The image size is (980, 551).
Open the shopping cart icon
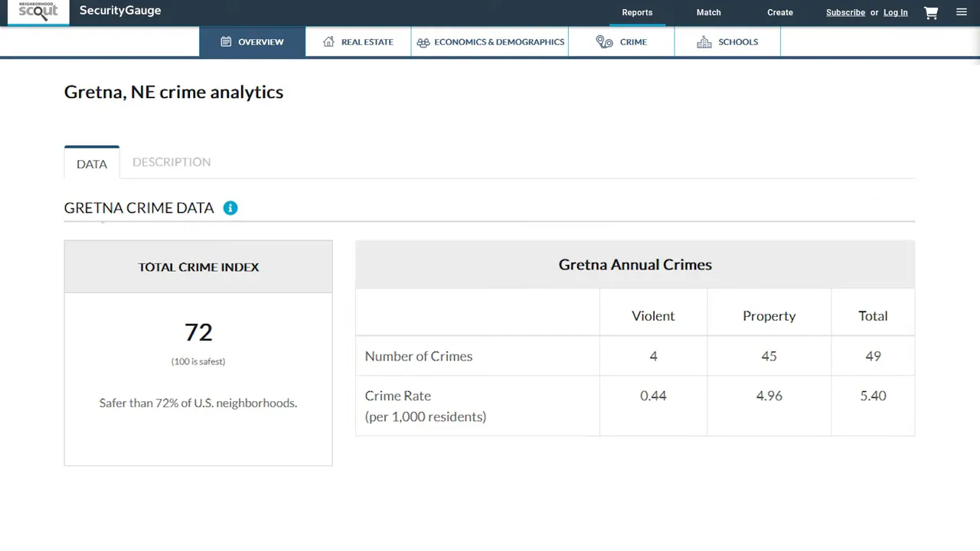(931, 12)
